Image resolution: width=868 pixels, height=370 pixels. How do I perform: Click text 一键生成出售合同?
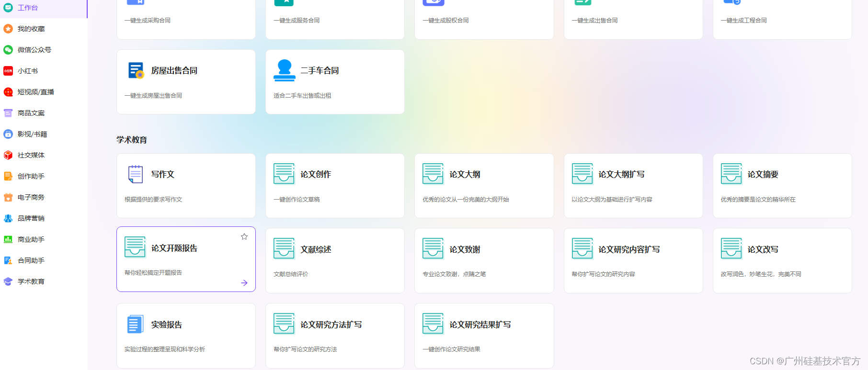[x=594, y=21]
